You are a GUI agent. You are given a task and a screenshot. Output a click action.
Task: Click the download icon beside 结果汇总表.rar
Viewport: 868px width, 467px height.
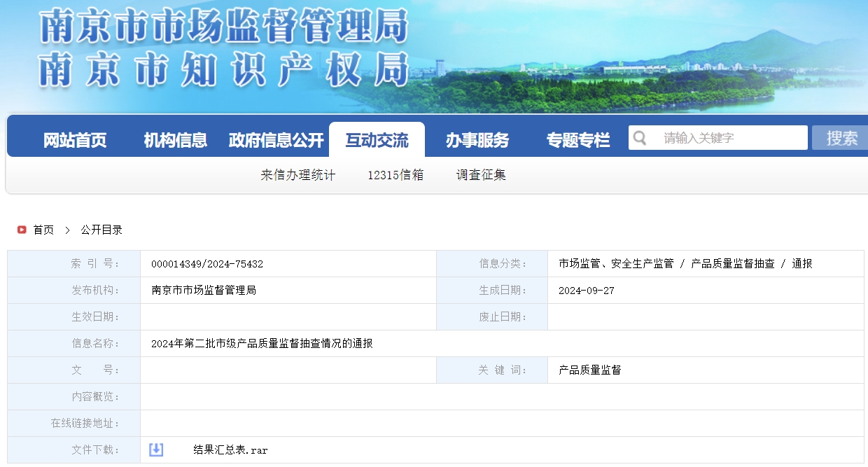pyautogui.click(x=156, y=449)
